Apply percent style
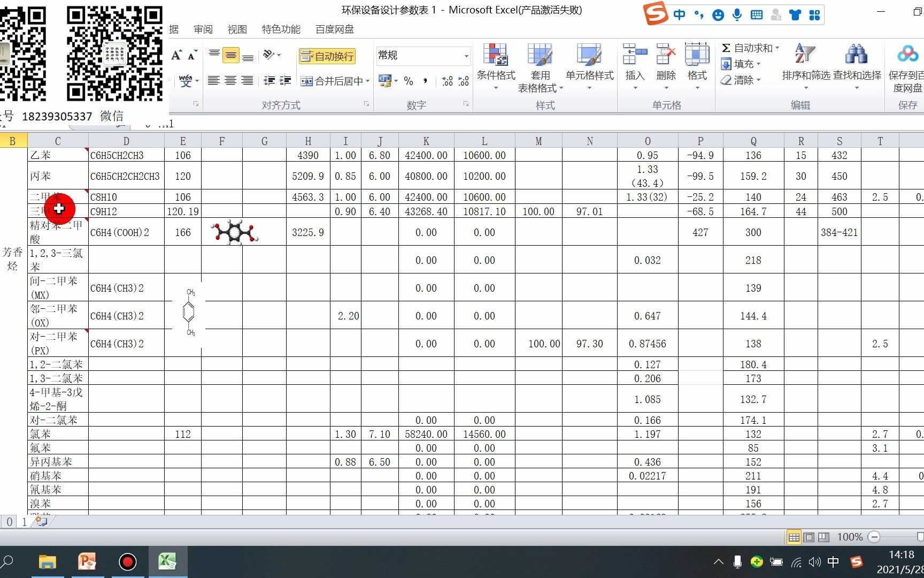Screen dimensions: 924x578 (409, 81)
